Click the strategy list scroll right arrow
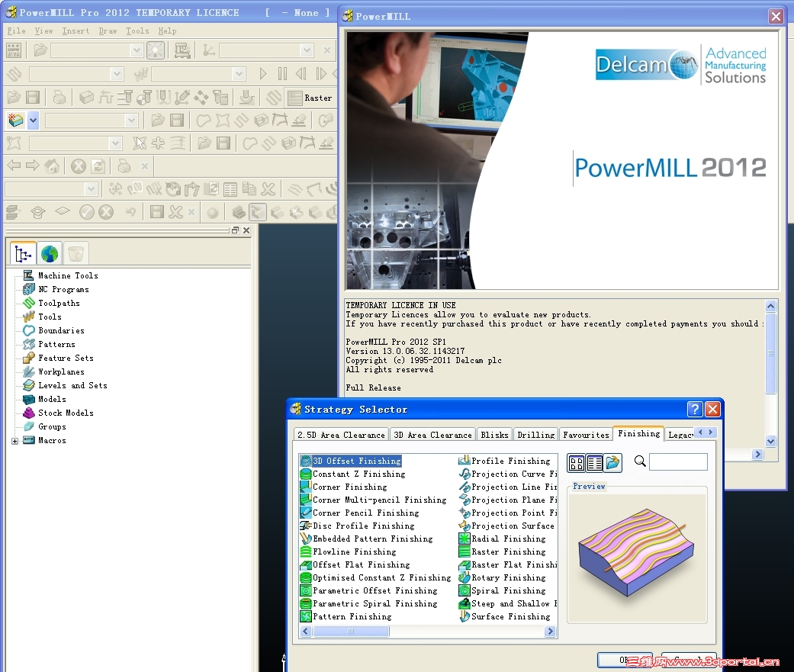This screenshot has width=794, height=672. pos(550,632)
